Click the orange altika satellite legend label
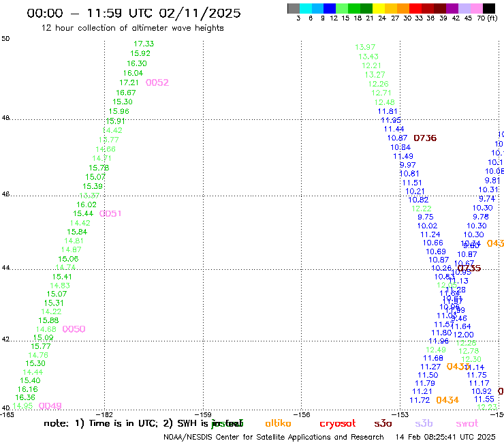Viewport: 504px width, 443px height. (x=278, y=423)
